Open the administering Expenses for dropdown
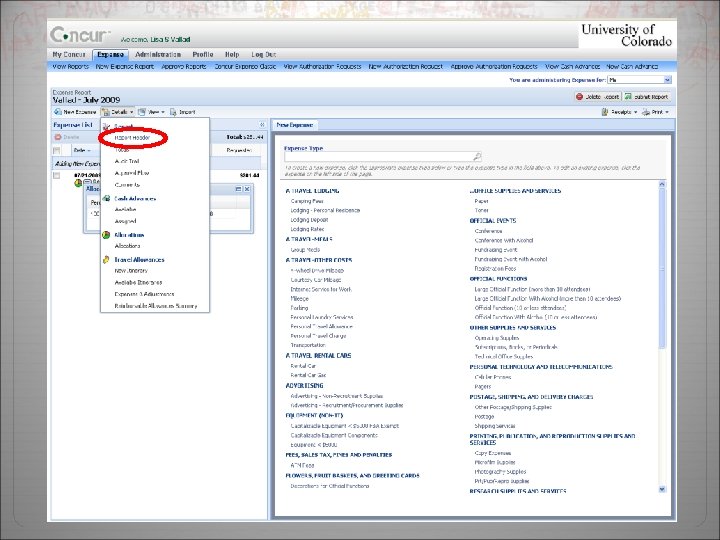This screenshot has height=540, width=720. (639, 80)
